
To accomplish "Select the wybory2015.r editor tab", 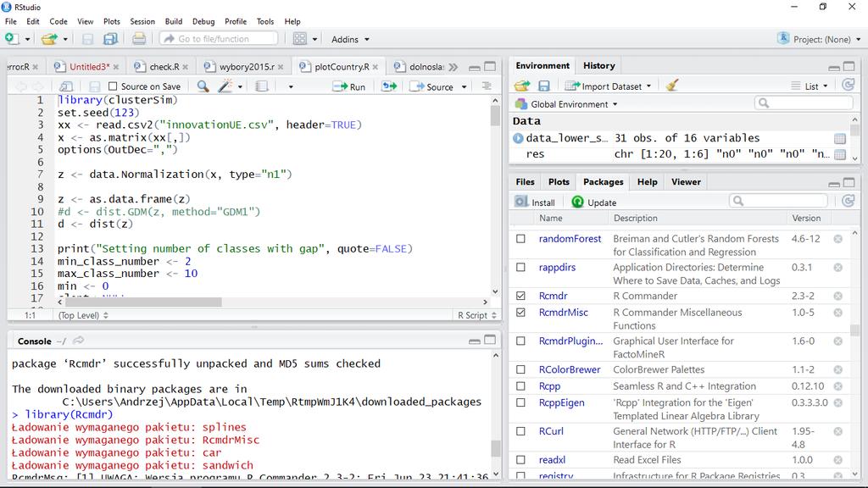I will [x=243, y=67].
